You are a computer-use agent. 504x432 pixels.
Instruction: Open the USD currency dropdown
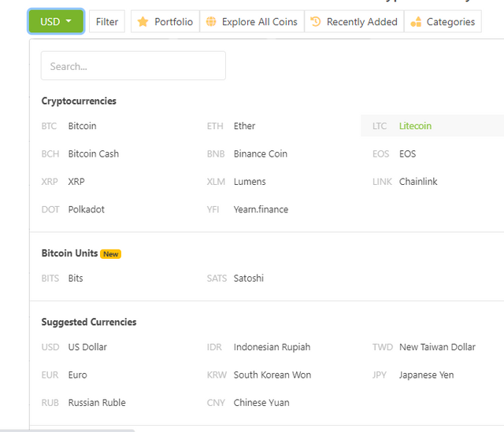point(56,22)
